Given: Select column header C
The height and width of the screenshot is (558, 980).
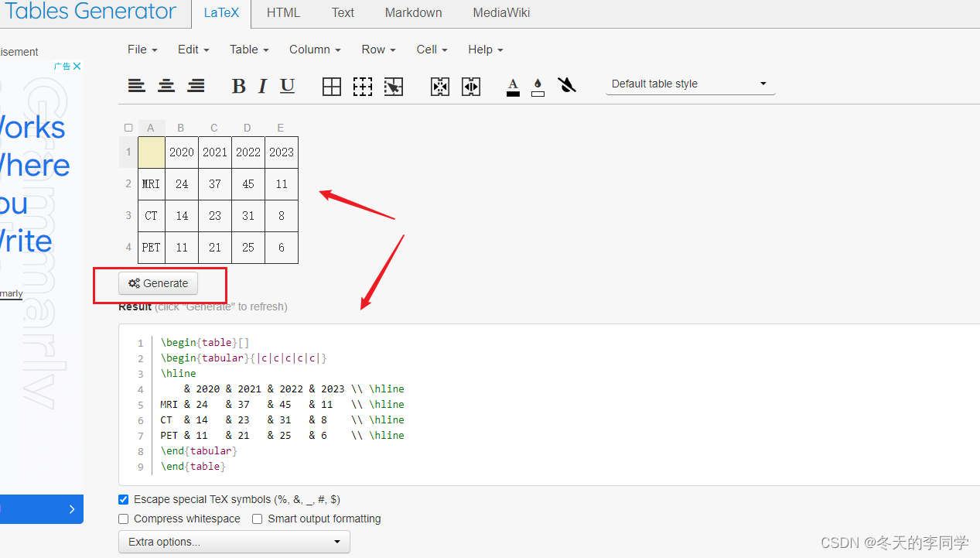Looking at the screenshot, I should [214, 128].
